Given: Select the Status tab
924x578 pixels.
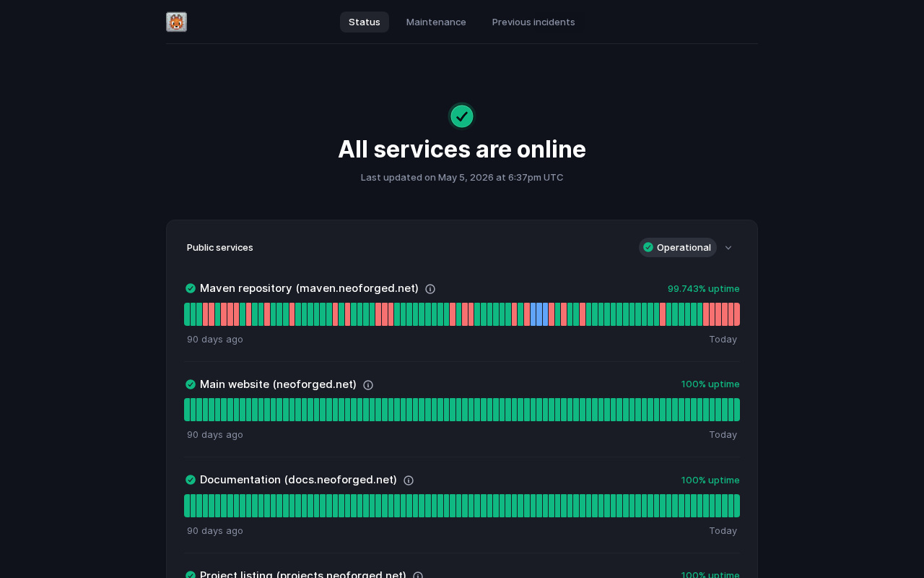Looking at the screenshot, I should coord(365,22).
